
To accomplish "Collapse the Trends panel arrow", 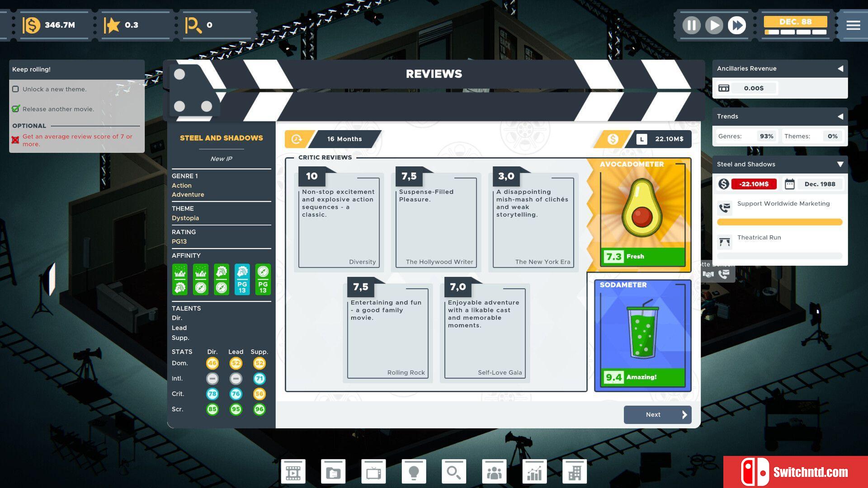I will tap(840, 117).
